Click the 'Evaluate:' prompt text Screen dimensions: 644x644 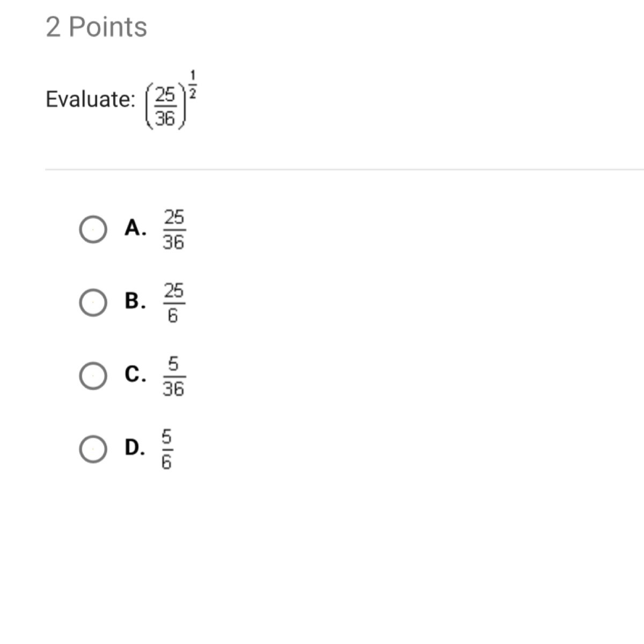(x=90, y=99)
